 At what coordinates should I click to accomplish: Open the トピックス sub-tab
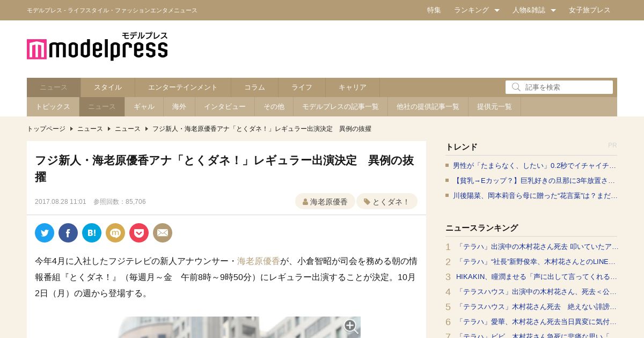coord(53,107)
